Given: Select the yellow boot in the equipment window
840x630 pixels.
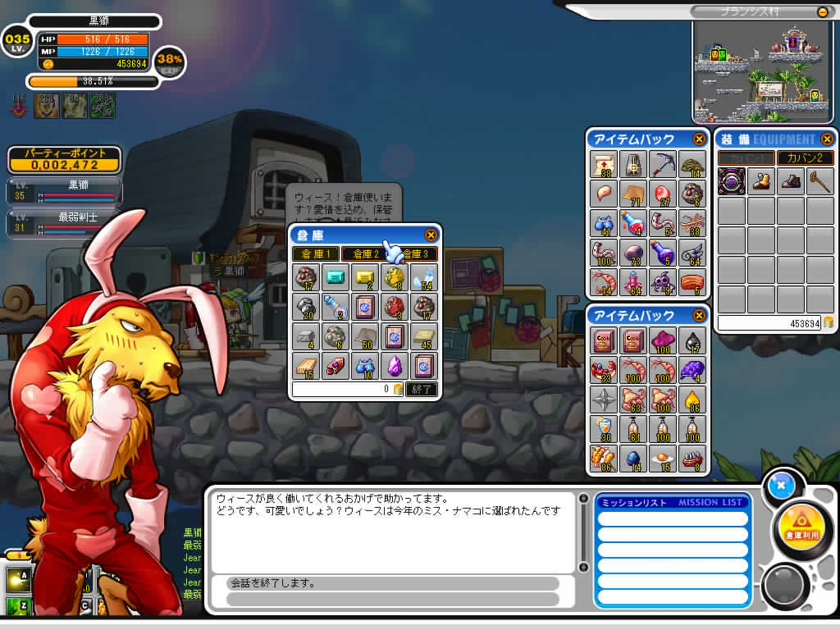Looking at the screenshot, I should pyautogui.click(x=760, y=181).
